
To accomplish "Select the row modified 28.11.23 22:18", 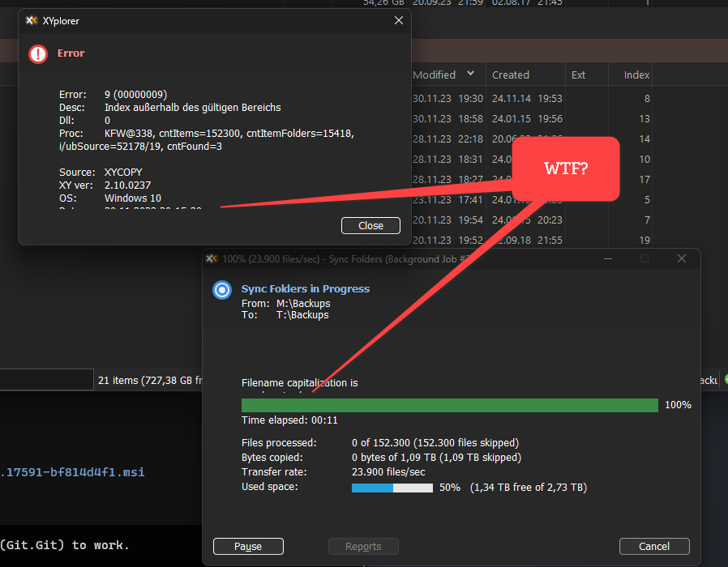I will point(448,139).
